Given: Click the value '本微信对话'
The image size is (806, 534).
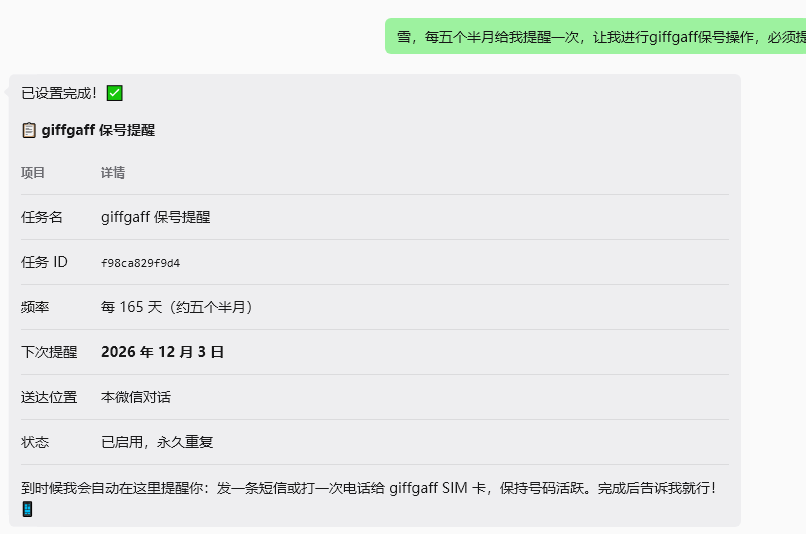Looking at the screenshot, I should tap(136, 397).
